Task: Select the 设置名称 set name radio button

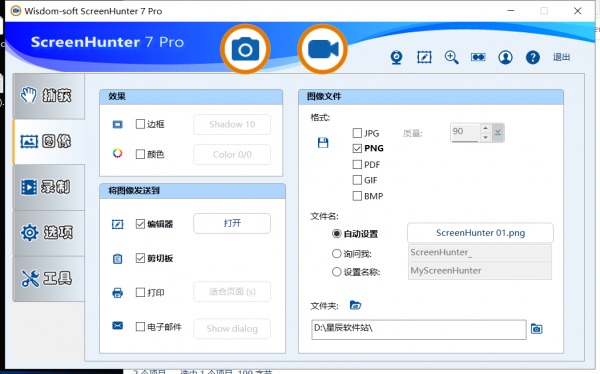Action: [336, 272]
